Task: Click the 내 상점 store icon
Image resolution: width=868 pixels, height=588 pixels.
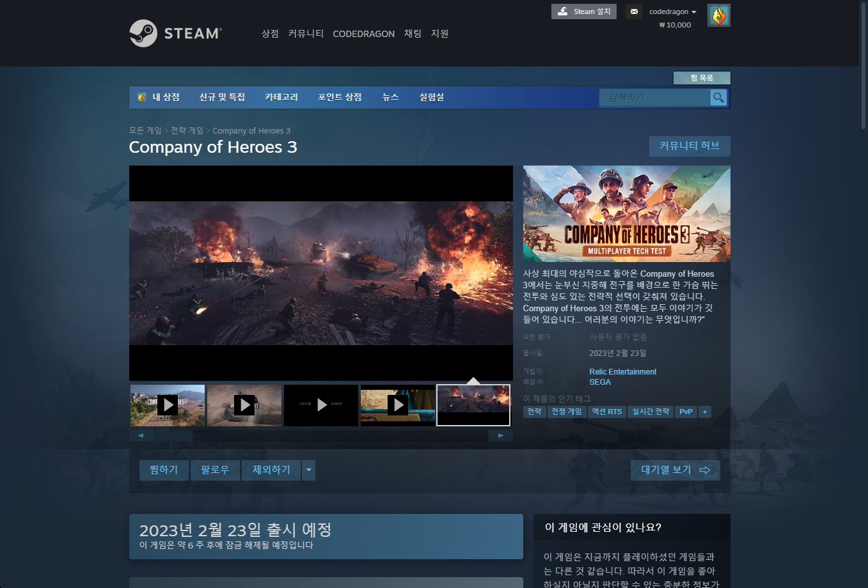Action: pyautogui.click(x=141, y=97)
